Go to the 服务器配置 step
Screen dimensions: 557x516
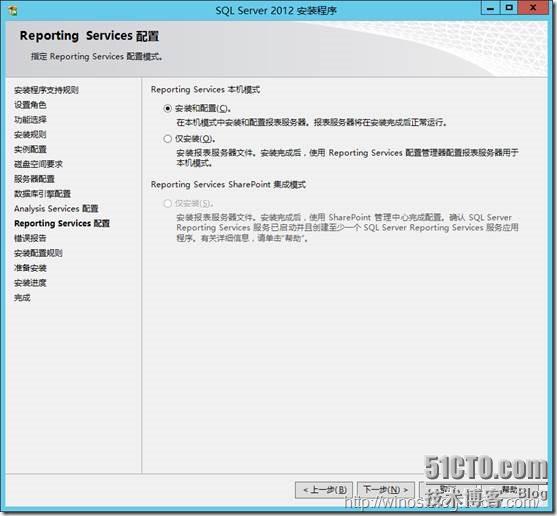click(34, 179)
